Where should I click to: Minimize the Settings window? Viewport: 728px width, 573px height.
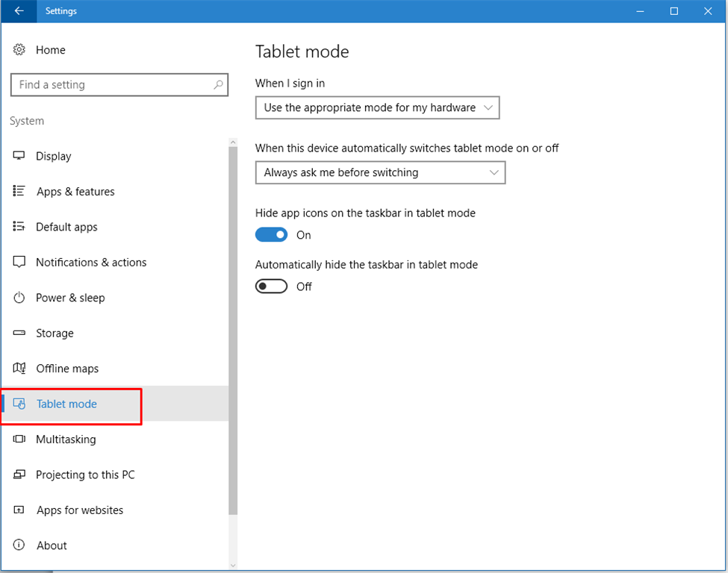coord(640,11)
